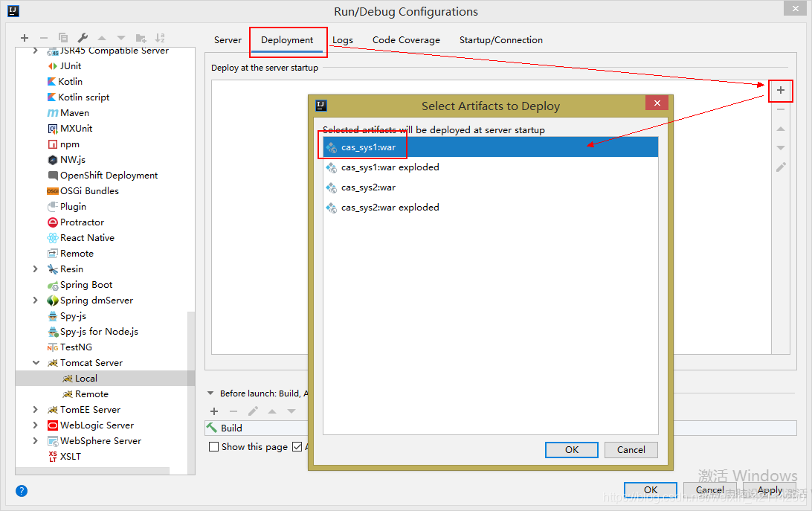Click Cancel in Run/Debug Configurations window

pos(709,489)
